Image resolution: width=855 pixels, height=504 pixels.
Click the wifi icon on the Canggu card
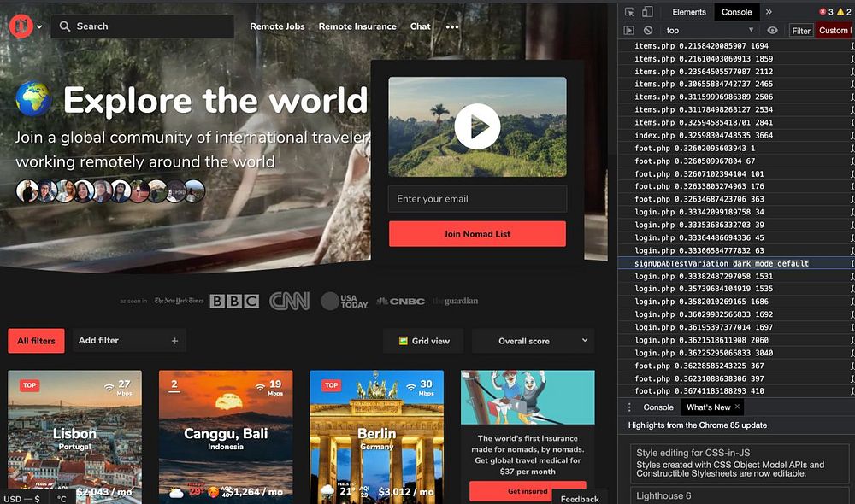(x=260, y=387)
